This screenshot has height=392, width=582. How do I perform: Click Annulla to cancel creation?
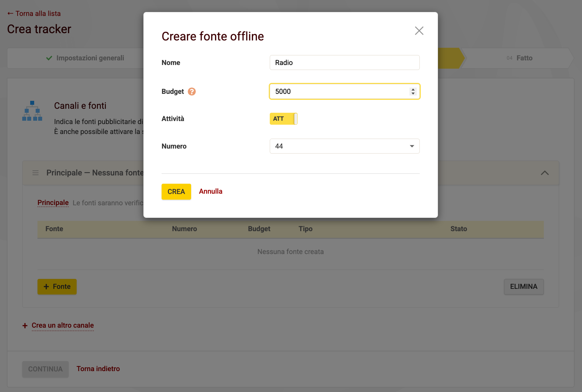[210, 191]
